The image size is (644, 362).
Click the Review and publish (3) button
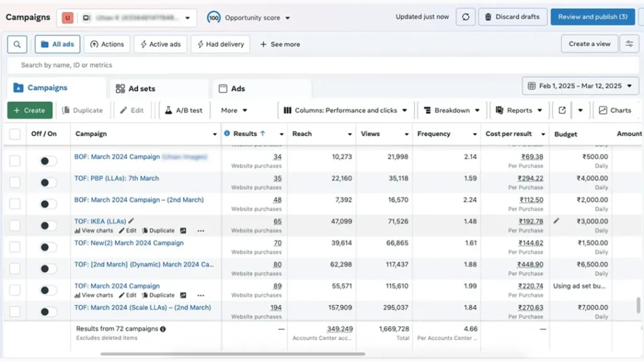592,17
